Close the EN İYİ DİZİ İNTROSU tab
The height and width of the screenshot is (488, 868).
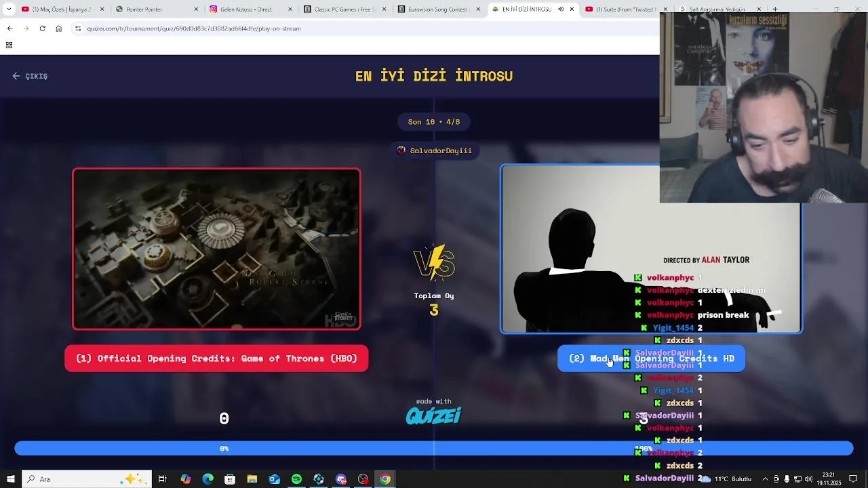[572, 9]
